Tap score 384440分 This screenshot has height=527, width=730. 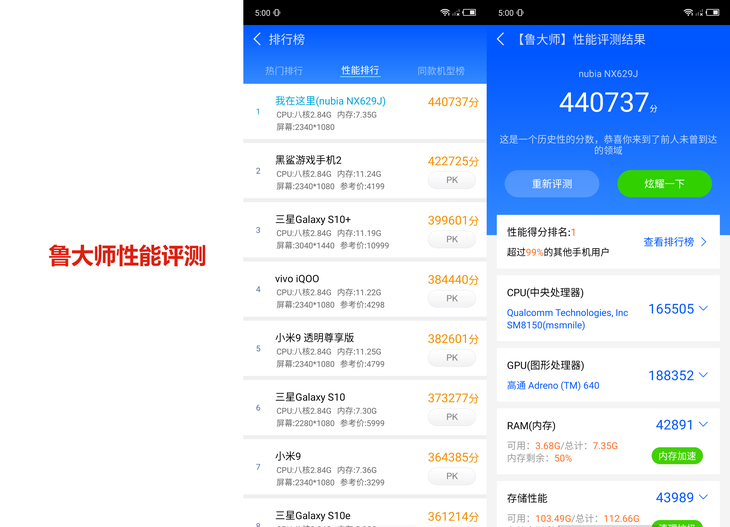click(x=453, y=280)
